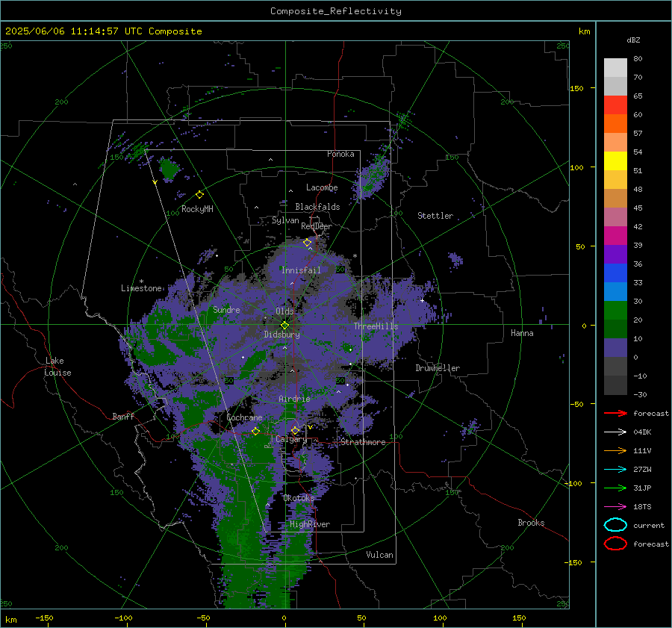Click the red forecast ellipse legend icon
672x628 pixels.
point(615,544)
